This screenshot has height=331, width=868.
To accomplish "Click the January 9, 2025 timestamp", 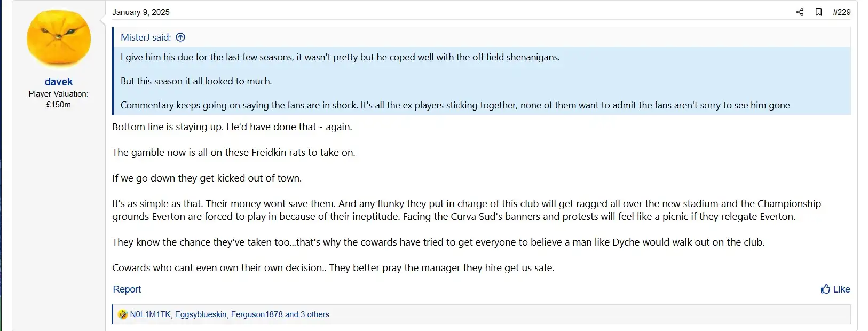I will coord(141,12).
